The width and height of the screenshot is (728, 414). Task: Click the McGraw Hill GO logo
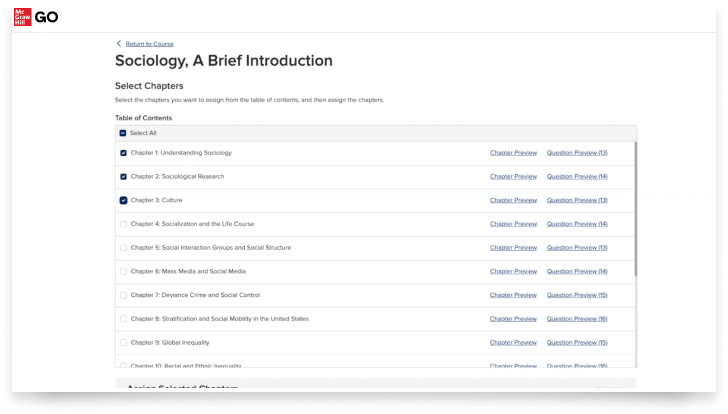(x=36, y=17)
